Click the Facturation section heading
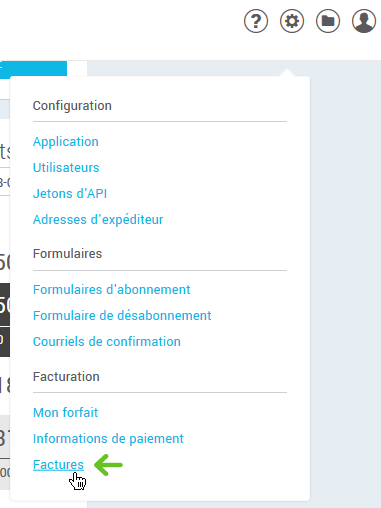Viewport: 381px width, 508px height. (66, 377)
